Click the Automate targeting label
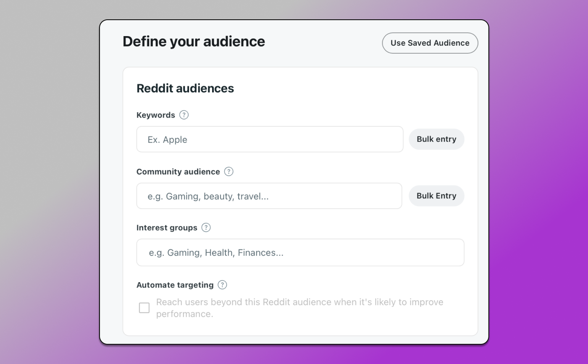Screen dimensions: 588x364 pos(175,285)
